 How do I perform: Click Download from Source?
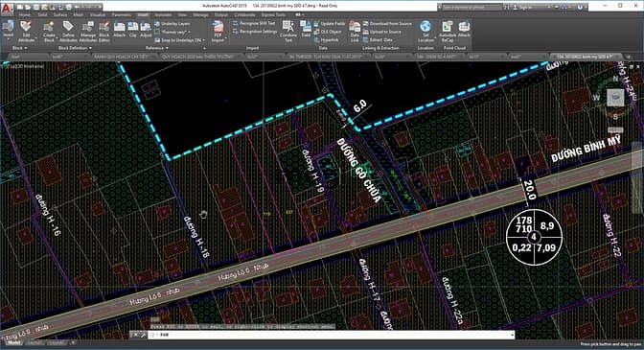click(x=387, y=24)
